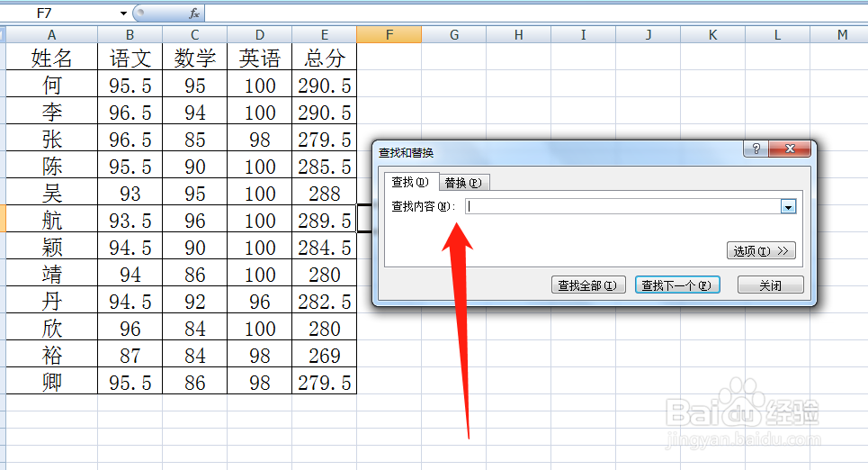Click total score cell 284.5

[325, 246]
